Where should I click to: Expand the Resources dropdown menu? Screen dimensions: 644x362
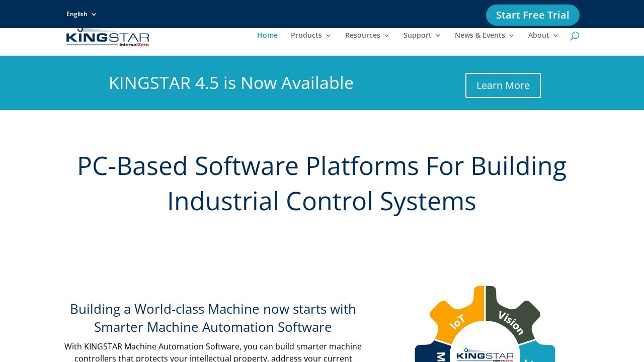[367, 35]
